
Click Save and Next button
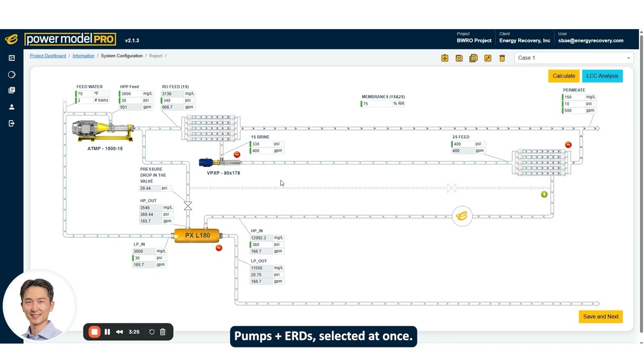pos(601,317)
